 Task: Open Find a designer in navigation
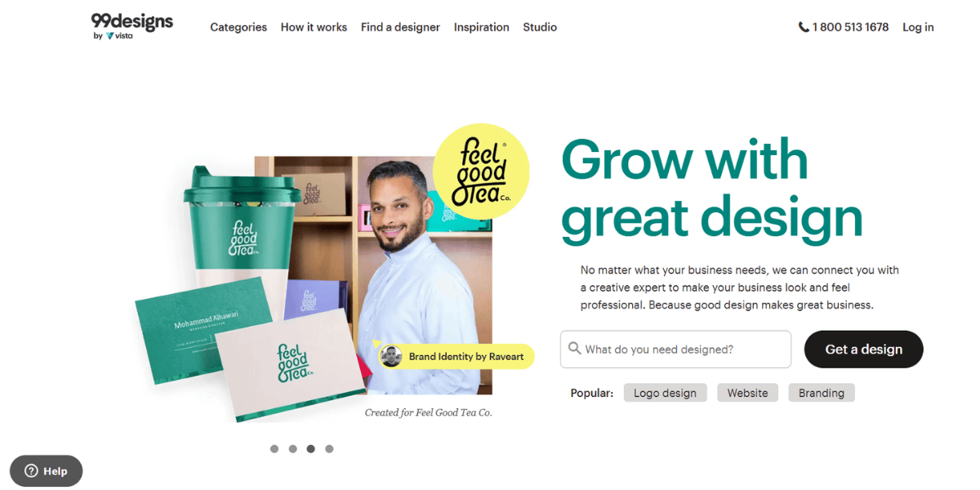pyautogui.click(x=400, y=27)
